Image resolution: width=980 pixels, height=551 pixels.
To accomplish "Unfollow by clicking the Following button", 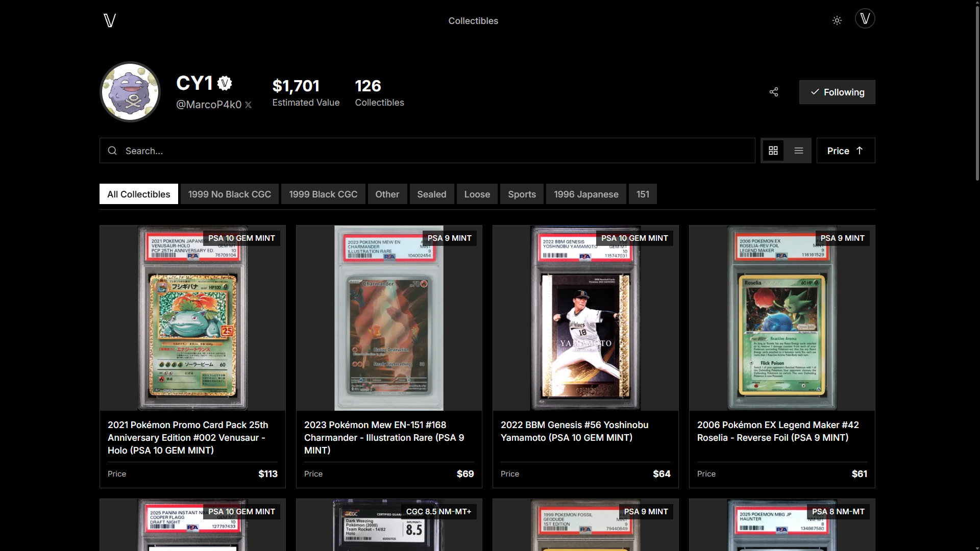I will (x=837, y=92).
